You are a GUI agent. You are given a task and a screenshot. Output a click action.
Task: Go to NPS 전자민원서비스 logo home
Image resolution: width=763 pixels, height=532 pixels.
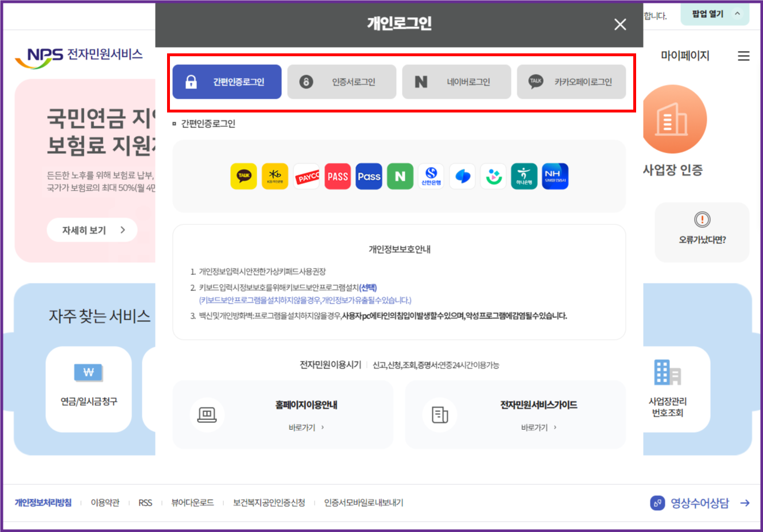[x=79, y=57]
